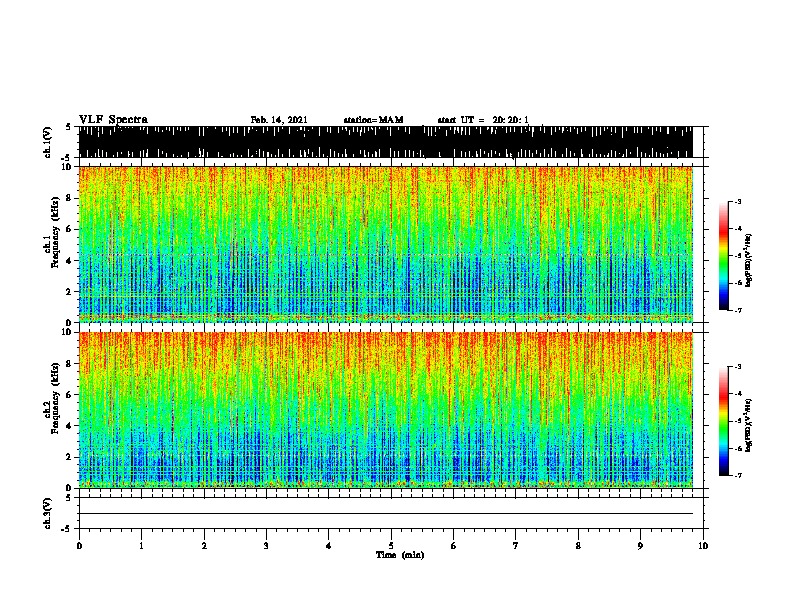Click the "Time (min)" x-axis label
Screen dimensions: 792x612
pyautogui.click(x=400, y=555)
